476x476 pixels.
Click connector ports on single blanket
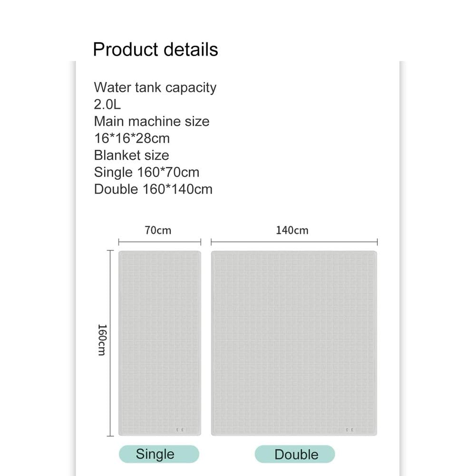tap(180, 430)
